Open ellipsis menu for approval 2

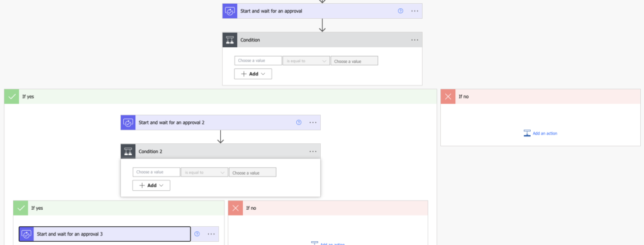coord(313,122)
